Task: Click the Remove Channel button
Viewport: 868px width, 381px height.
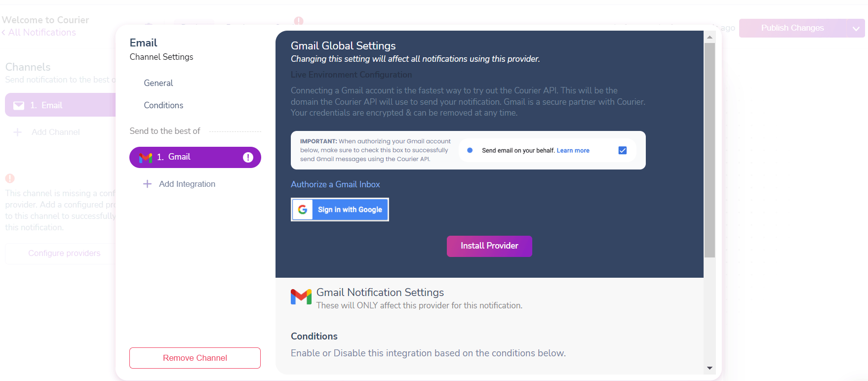Action: click(x=195, y=358)
